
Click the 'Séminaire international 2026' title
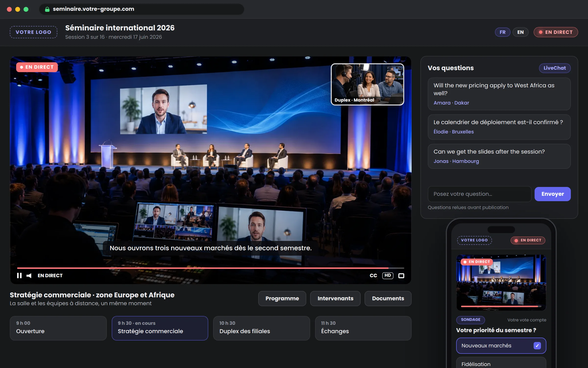pos(120,28)
